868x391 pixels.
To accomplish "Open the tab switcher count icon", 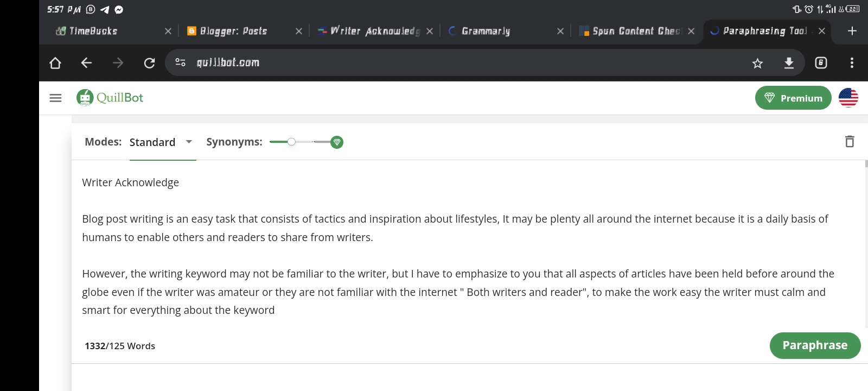I will [821, 63].
